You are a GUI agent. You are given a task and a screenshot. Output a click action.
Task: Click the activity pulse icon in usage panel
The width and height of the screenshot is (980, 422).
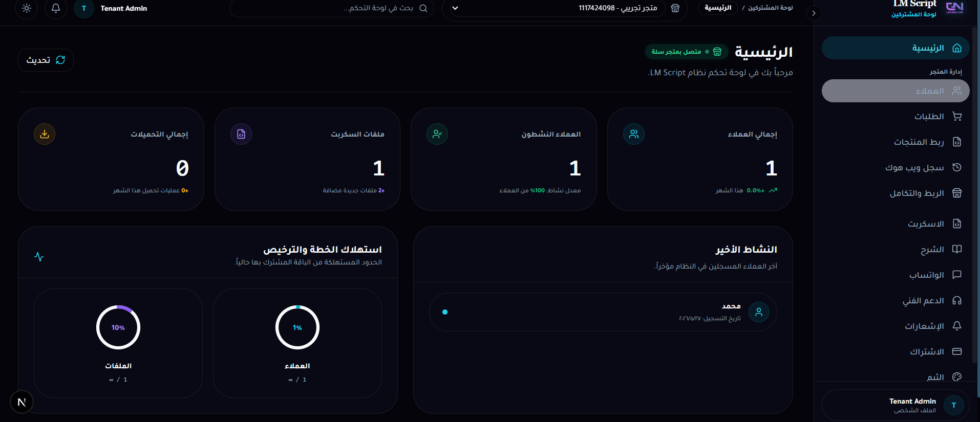[x=39, y=257]
